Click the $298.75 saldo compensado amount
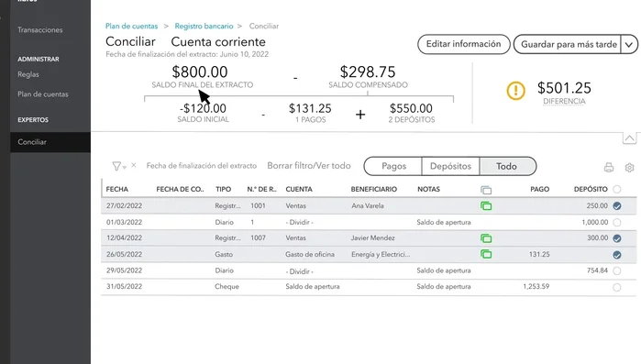641x364 pixels. coord(368,72)
